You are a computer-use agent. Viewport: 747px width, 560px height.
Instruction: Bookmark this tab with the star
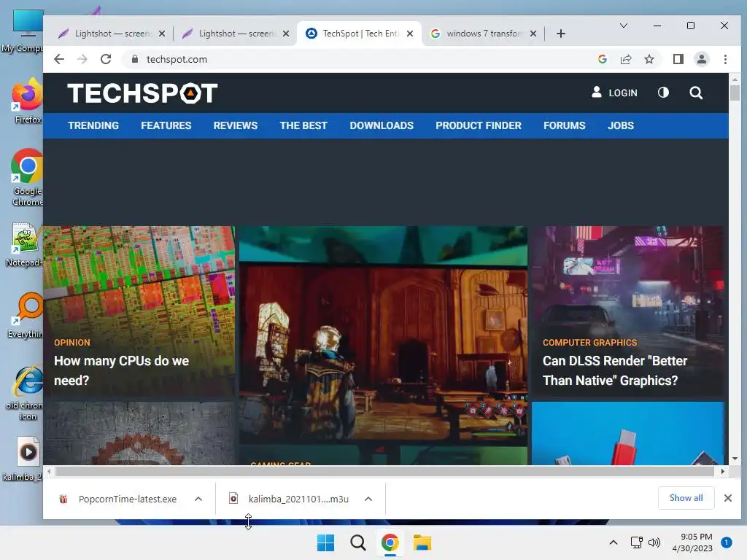(x=649, y=59)
